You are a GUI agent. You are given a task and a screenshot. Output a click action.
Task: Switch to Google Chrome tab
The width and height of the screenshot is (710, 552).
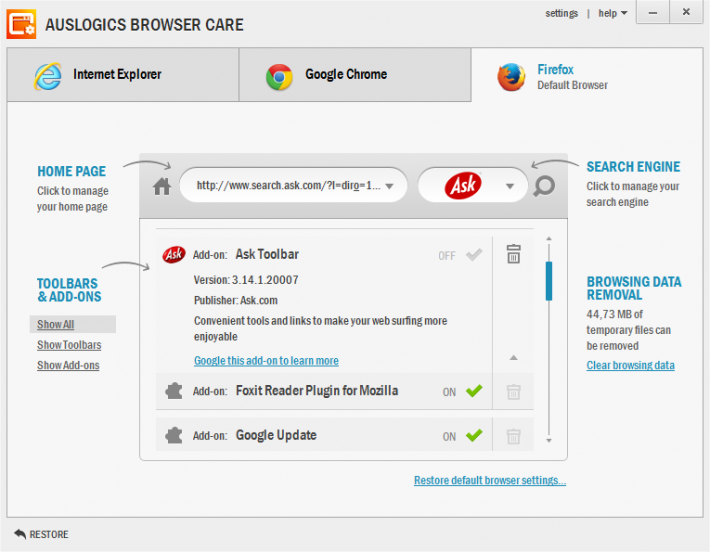[355, 75]
